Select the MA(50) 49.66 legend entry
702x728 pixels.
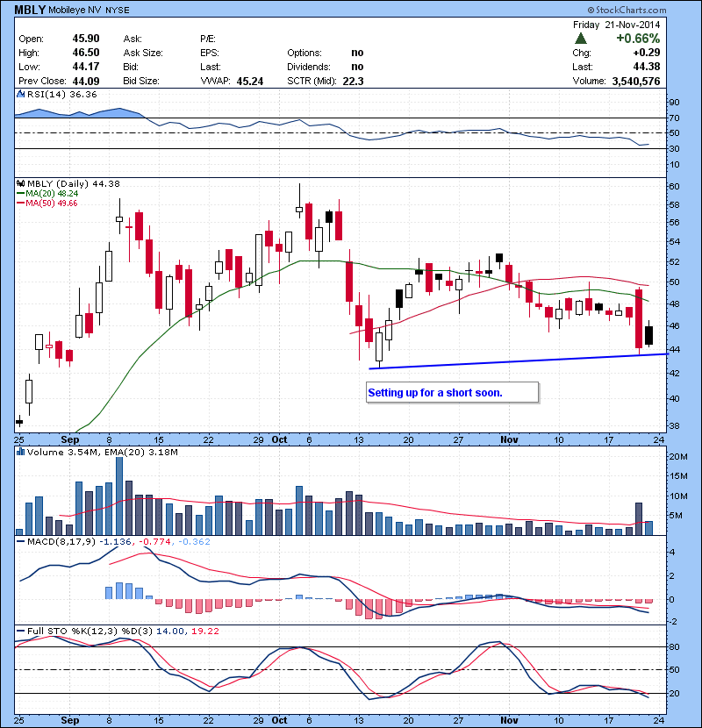(x=47, y=203)
